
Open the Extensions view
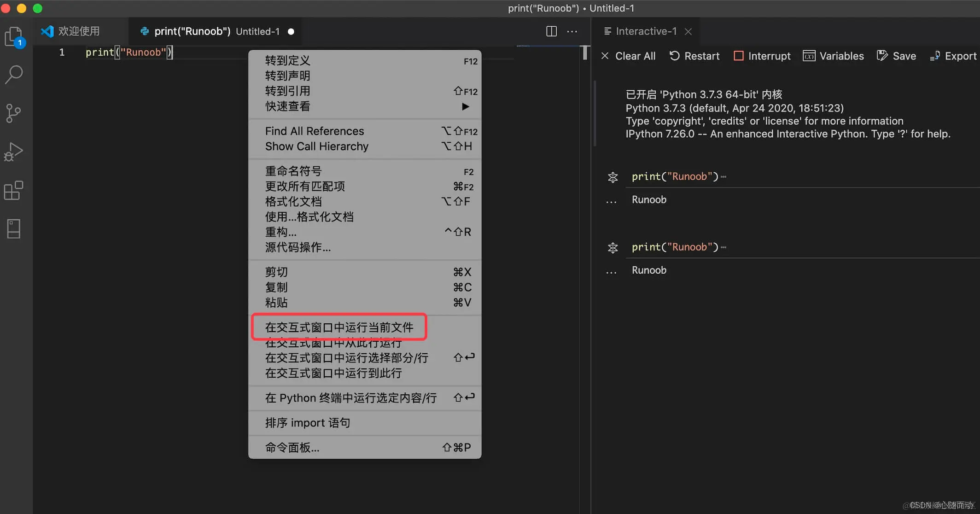14,190
